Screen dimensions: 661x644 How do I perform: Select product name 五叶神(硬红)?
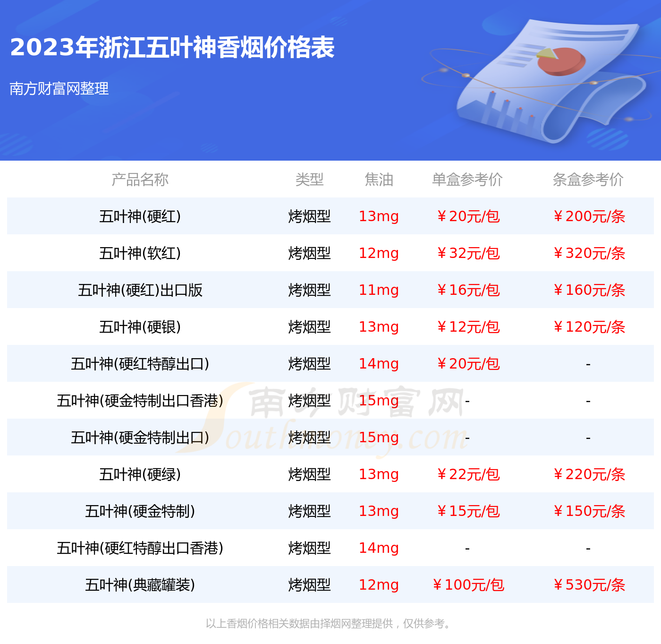click(140, 216)
